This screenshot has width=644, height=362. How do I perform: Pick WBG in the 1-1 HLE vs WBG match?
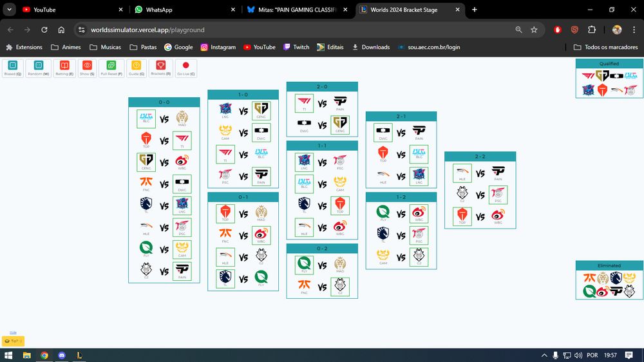pos(340,227)
